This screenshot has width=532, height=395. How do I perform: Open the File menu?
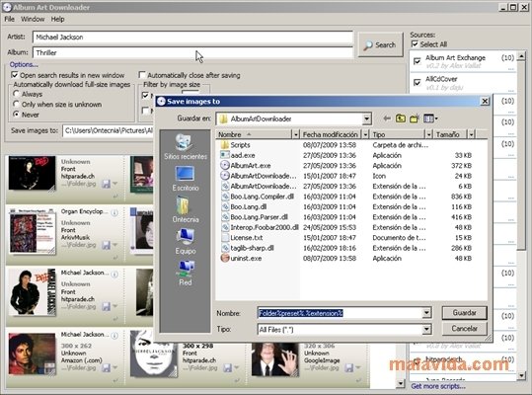tap(9, 19)
